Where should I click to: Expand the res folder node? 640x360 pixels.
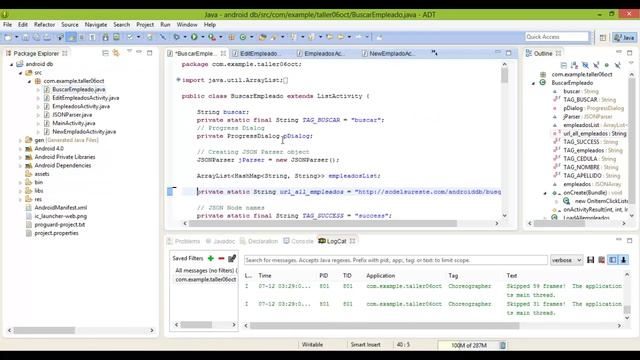tap(20, 199)
